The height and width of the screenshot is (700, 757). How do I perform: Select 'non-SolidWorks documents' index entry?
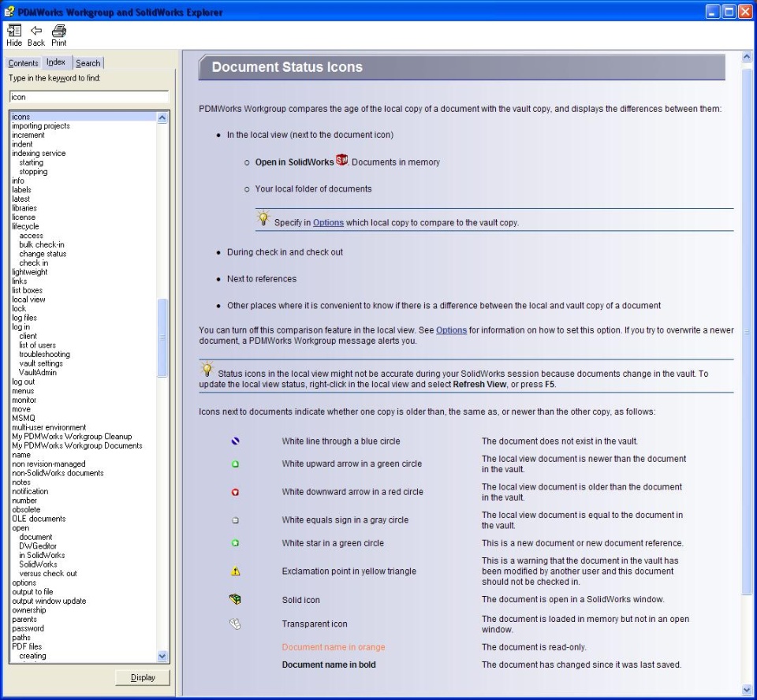pyautogui.click(x=58, y=473)
